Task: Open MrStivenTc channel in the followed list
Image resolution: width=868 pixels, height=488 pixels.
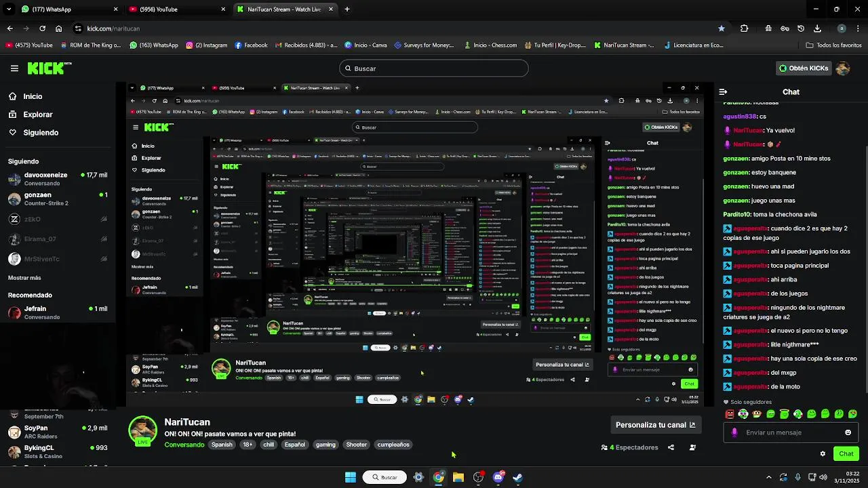Action: click(x=58, y=259)
